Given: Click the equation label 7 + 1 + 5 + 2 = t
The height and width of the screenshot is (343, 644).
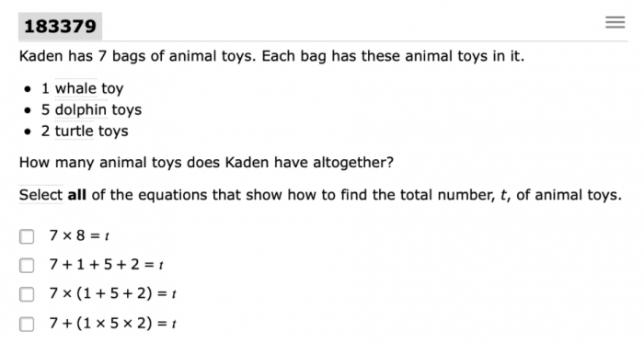Looking at the screenshot, I should click(x=107, y=264).
